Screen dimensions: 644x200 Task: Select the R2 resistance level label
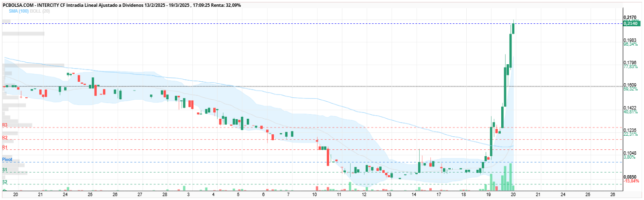[x=5, y=138]
